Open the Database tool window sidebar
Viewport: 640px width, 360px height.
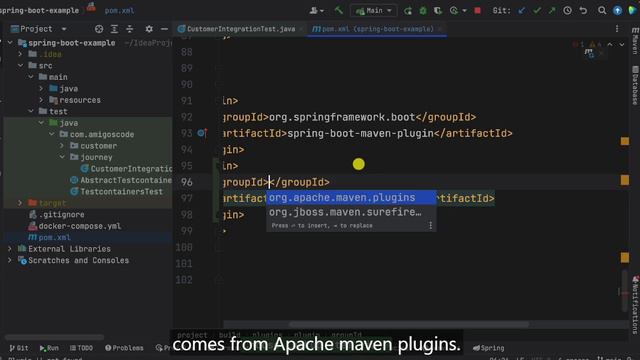(x=635, y=85)
